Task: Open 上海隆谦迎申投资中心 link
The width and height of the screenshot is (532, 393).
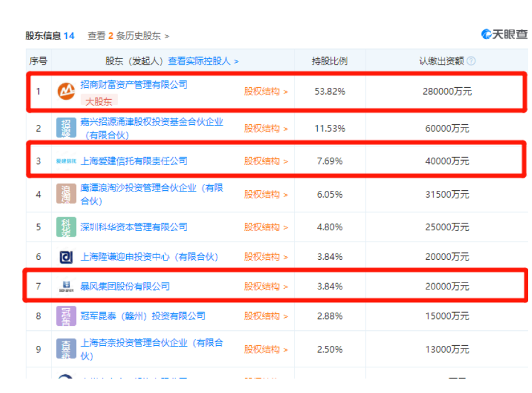Action: tap(149, 257)
